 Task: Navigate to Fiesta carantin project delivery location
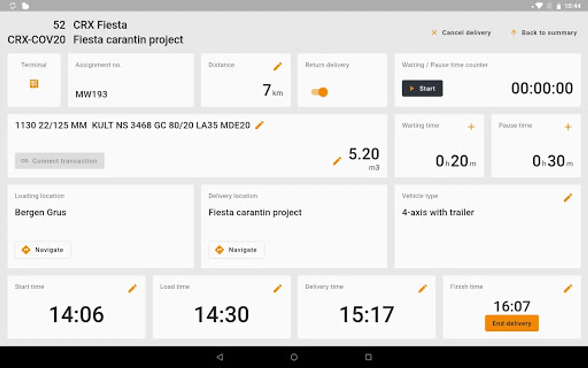236,250
